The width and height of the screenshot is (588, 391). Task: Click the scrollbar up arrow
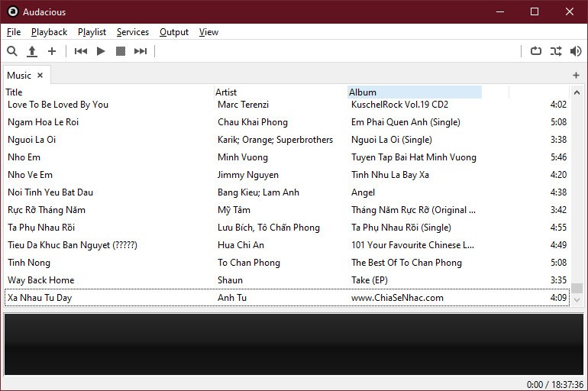pyautogui.click(x=577, y=92)
